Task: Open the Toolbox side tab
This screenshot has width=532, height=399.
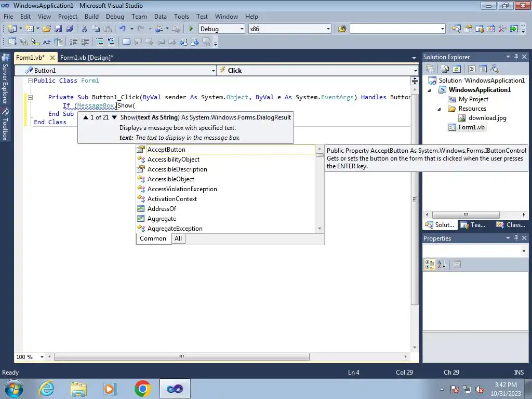Action: point(5,125)
